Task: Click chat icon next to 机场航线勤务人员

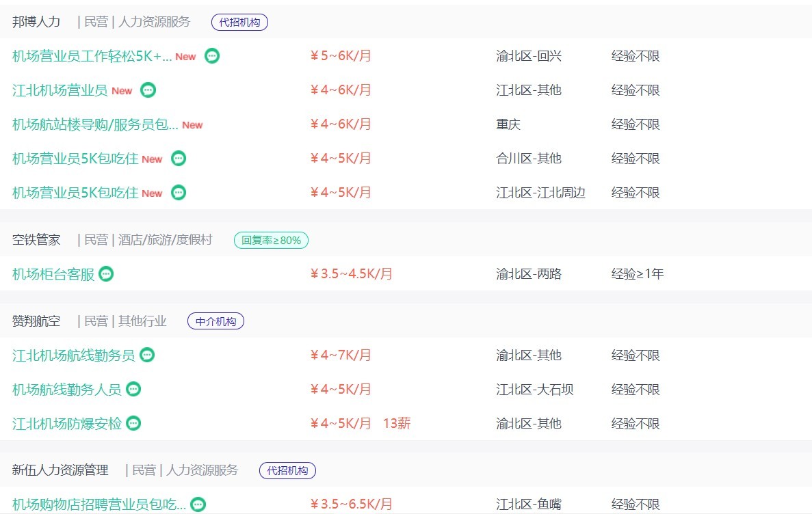Action: pyautogui.click(x=133, y=390)
